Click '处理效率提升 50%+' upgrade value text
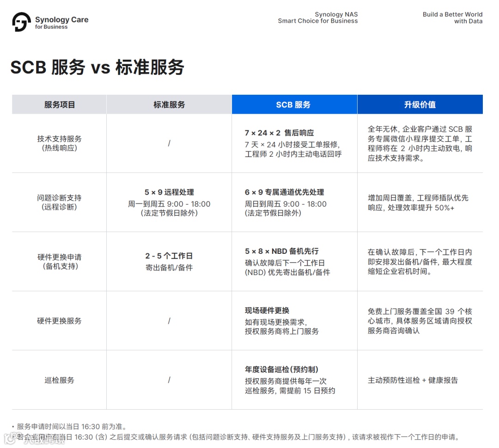The height and width of the screenshot is (448, 499). [421, 208]
